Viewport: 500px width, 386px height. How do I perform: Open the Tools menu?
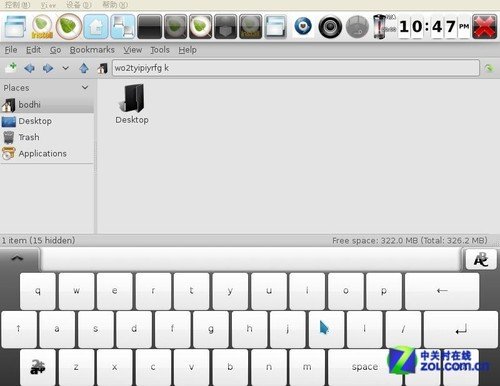click(x=160, y=50)
